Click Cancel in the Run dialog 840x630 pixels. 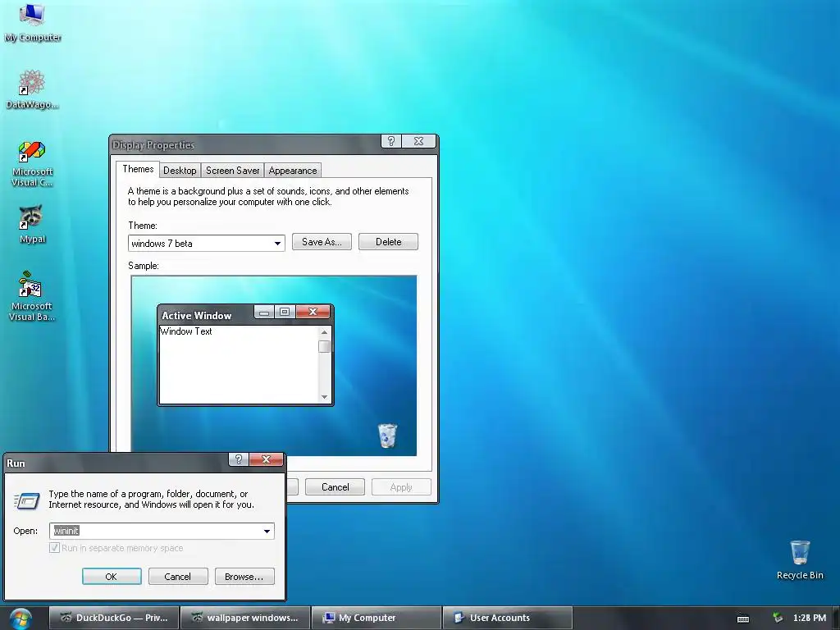click(x=177, y=577)
